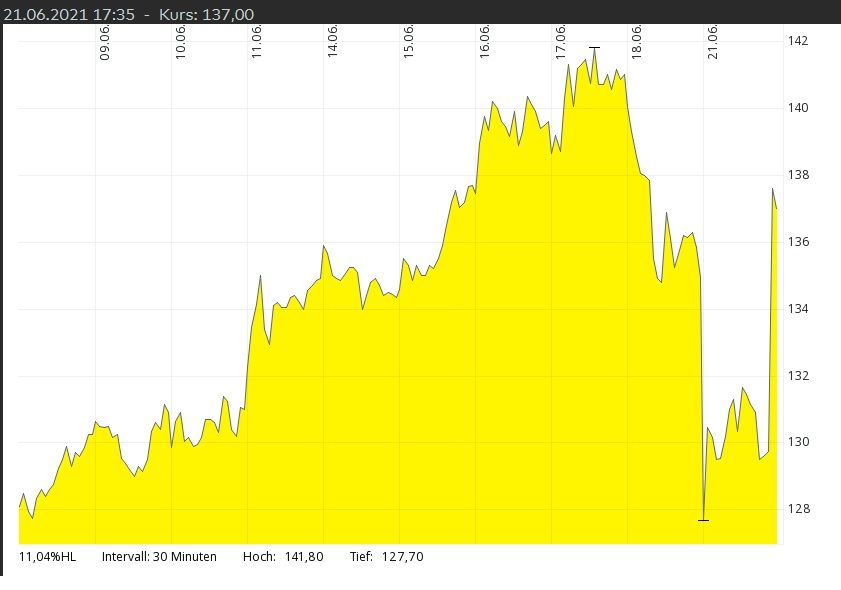This screenshot has height=590, width=841.
Task: Select the 09.06. date label
Action: (x=105, y=43)
